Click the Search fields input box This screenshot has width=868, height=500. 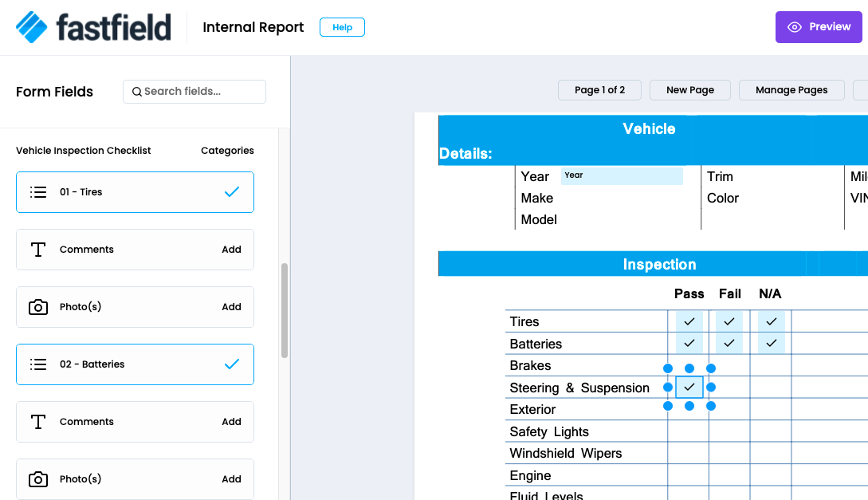tap(199, 92)
